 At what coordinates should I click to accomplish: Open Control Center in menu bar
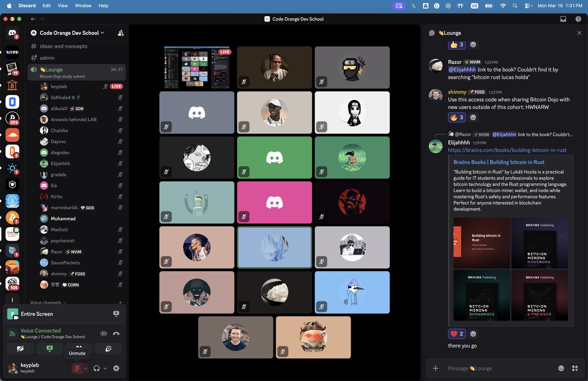pyautogui.click(x=528, y=6)
